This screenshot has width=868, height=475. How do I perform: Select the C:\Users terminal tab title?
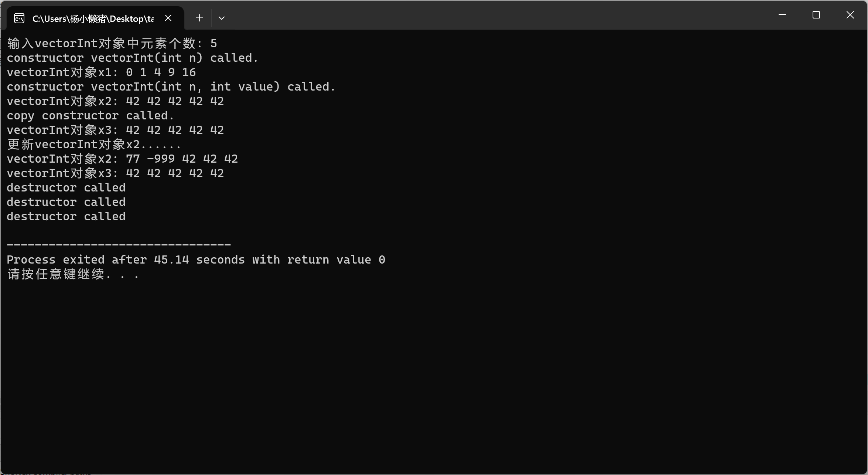[93, 18]
